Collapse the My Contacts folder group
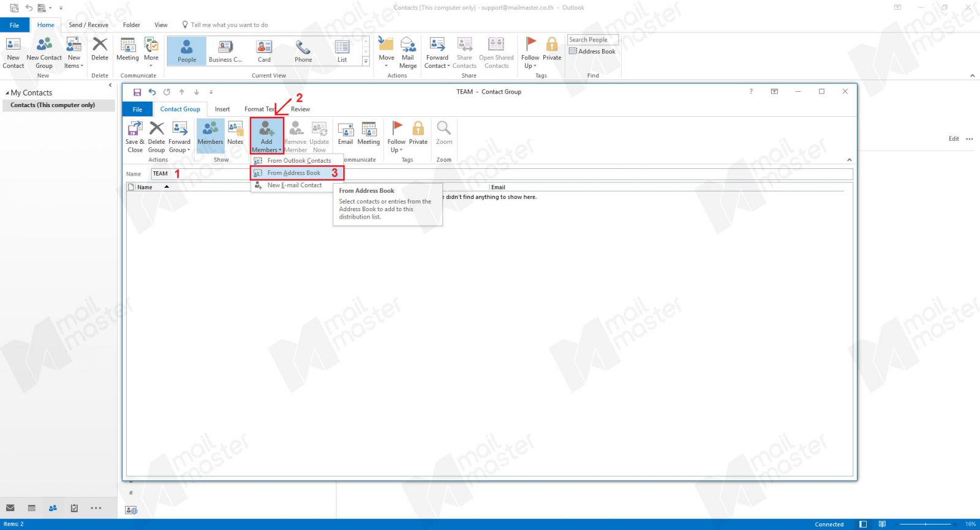The height and width of the screenshot is (530, 980). [x=7, y=93]
